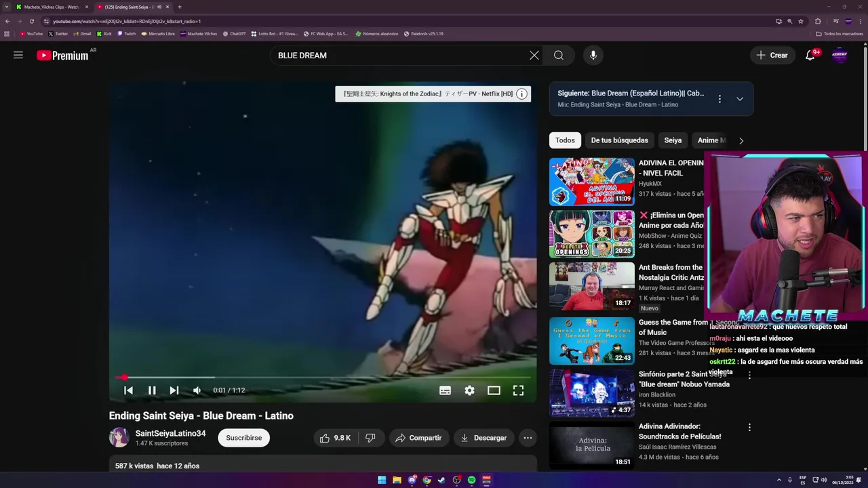This screenshot has width=868, height=488.
Task: Open the Chrome three-dot menu
Action: [861, 21]
